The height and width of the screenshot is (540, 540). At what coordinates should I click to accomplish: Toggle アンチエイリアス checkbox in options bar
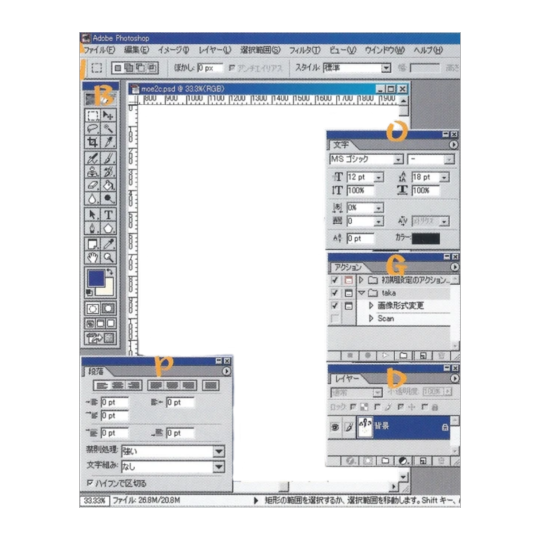tap(232, 68)
